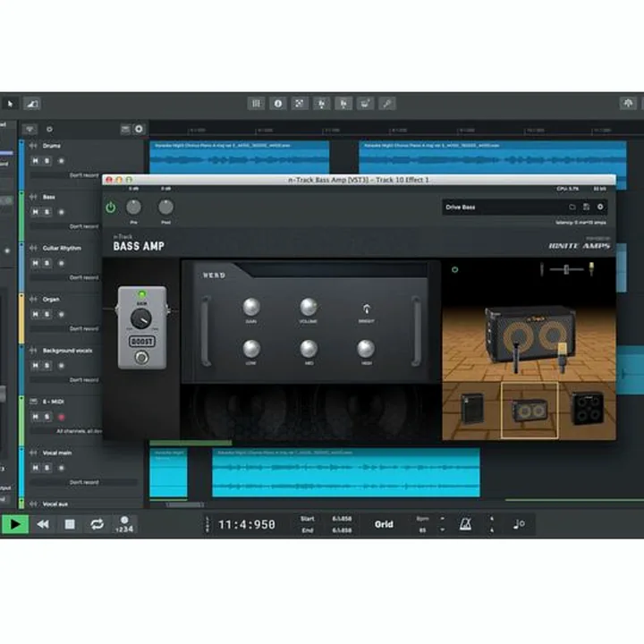Image resolution: width=644 pixels, height=644 pixels.
Task: Open Bass Amp plugin settings gear
Action: point(600,207)
